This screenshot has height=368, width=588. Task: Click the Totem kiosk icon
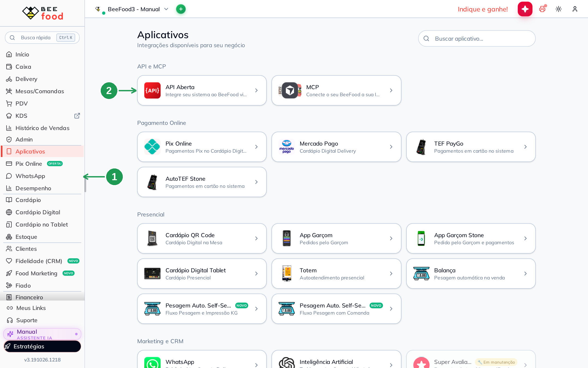point(286,273)
